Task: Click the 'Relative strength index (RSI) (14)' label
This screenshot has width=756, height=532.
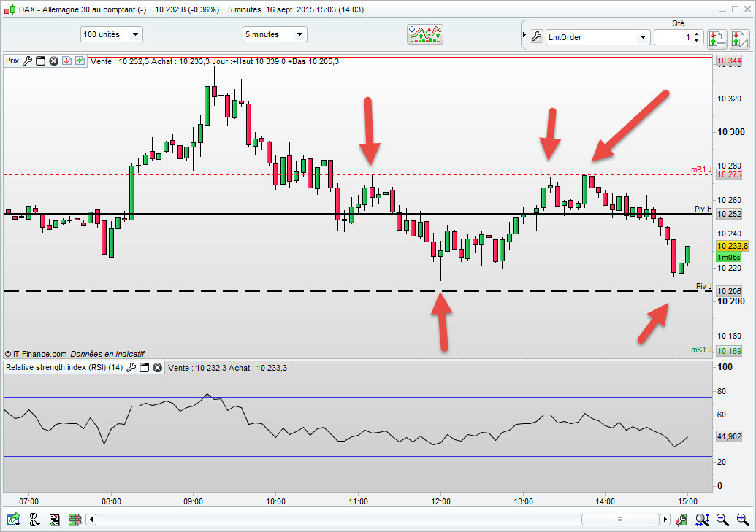Action: tap(64, 367)
